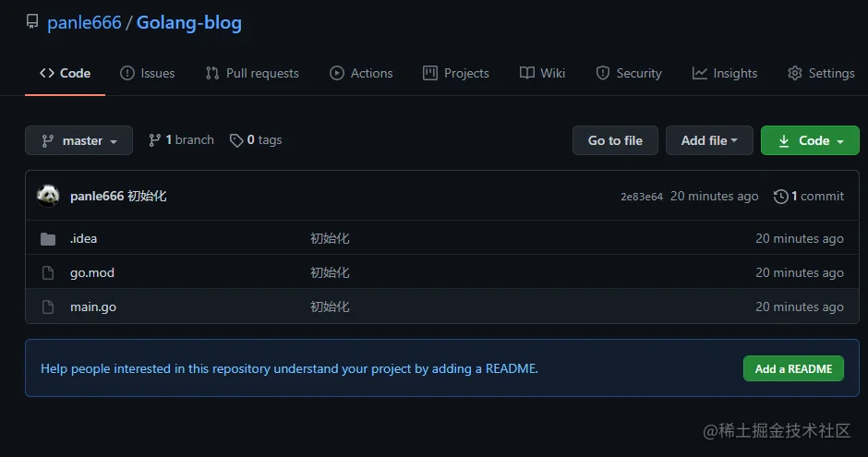Open the Projects tab
This screenshot has height=457, width=868.
click(x=456, y=73)
